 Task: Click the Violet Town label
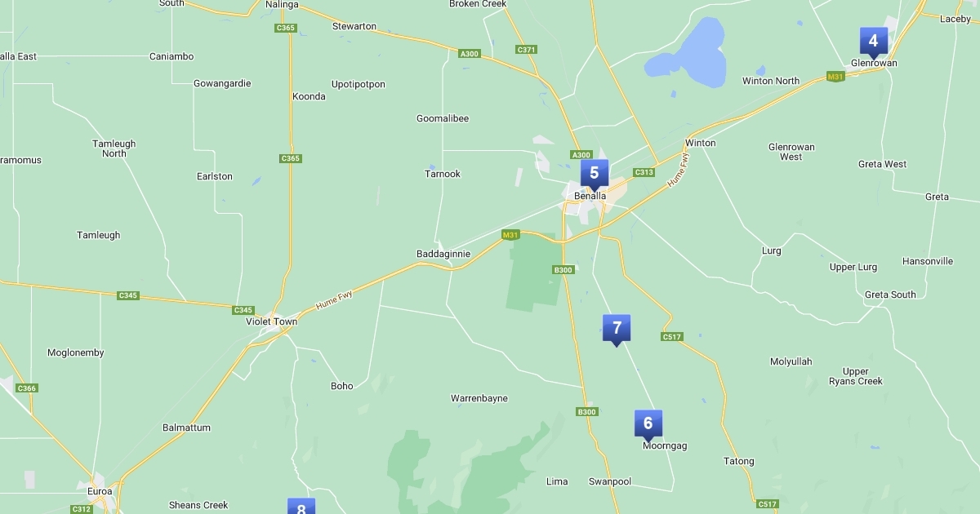[272, 321]
